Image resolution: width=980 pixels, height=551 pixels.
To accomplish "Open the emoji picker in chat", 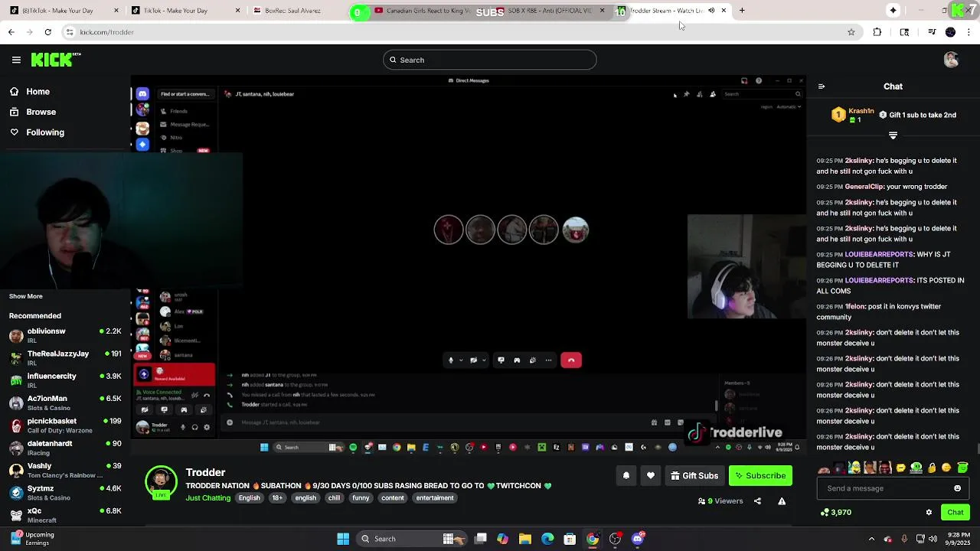I will (x=957, y=488).
